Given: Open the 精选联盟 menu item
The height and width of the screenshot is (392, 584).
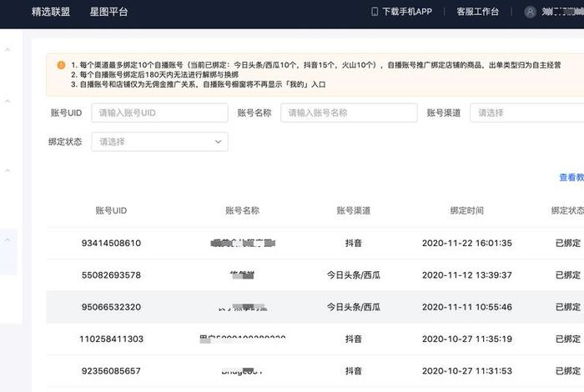Looking at the screenshot, I should [51, 12].
